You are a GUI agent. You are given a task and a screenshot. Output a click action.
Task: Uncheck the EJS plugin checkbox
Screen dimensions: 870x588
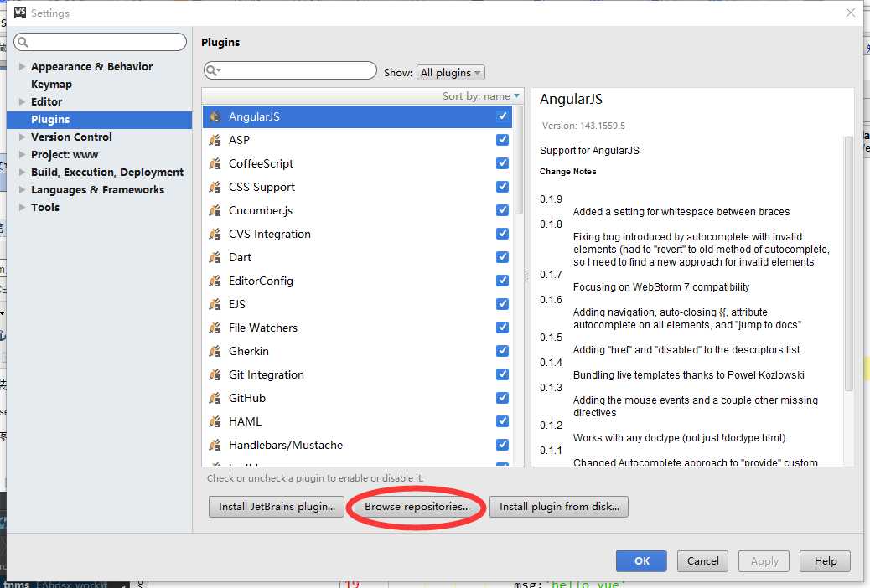502,304
